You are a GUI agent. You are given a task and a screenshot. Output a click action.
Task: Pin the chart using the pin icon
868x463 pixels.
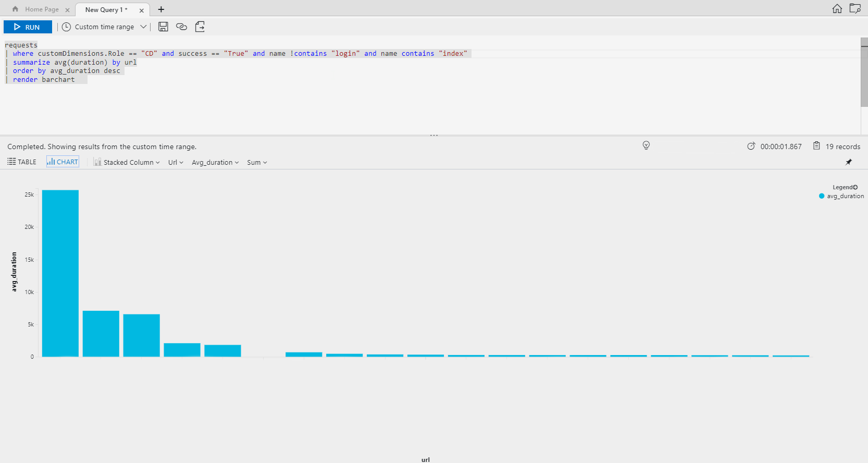[x=849, y=162]
